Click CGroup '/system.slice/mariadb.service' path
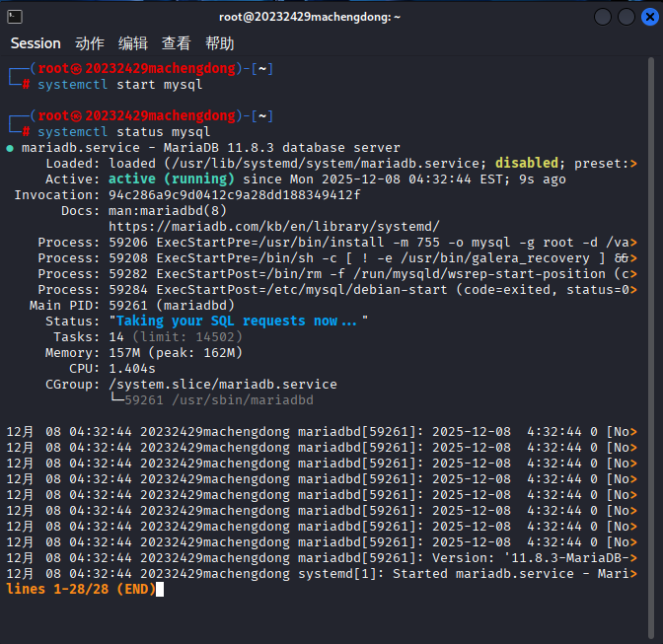Screen dimensions: 663x644 coord(222,385)
